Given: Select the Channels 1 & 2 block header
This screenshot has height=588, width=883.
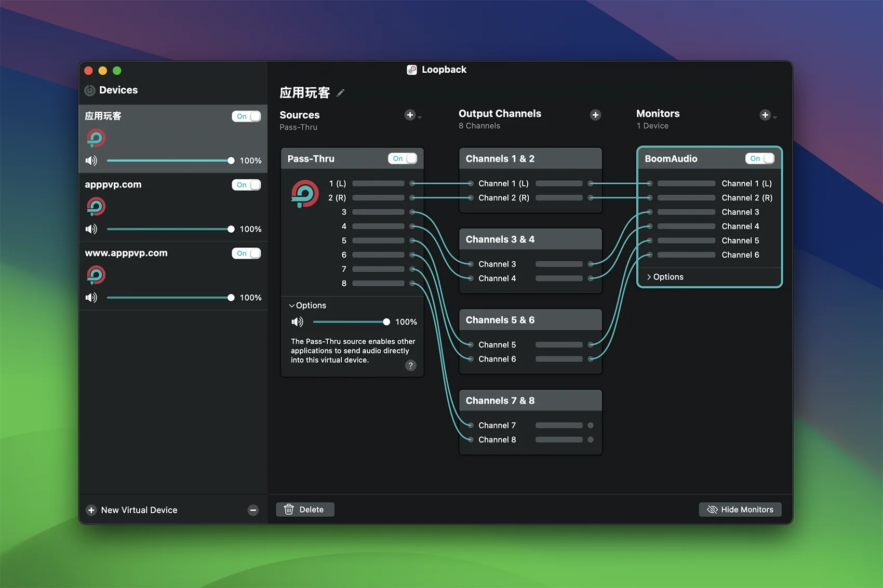Looking at the screenshot, I should point(530,158).
